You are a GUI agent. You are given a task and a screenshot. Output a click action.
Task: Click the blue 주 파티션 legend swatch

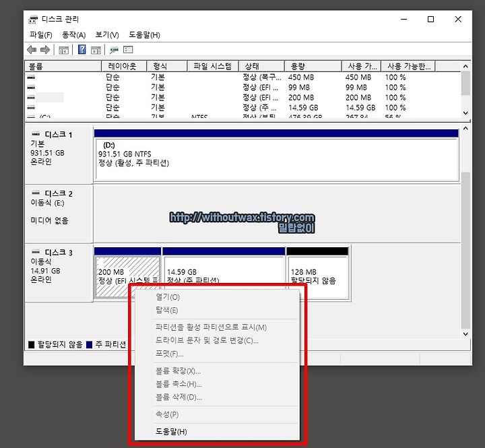pyautogui.click(x=90, y=345)
